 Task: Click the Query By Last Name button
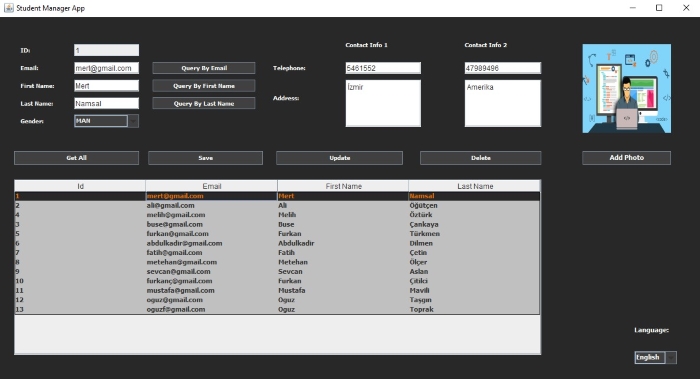point(204,103)
